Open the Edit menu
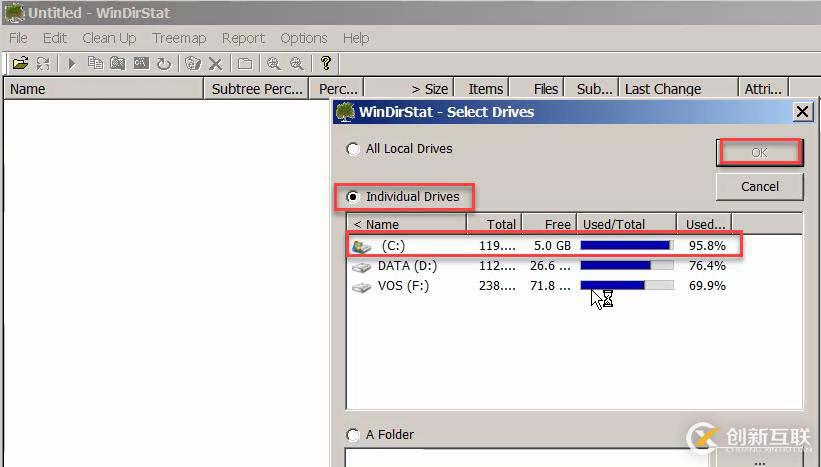 pyautogui.click(x=54, y=38)
